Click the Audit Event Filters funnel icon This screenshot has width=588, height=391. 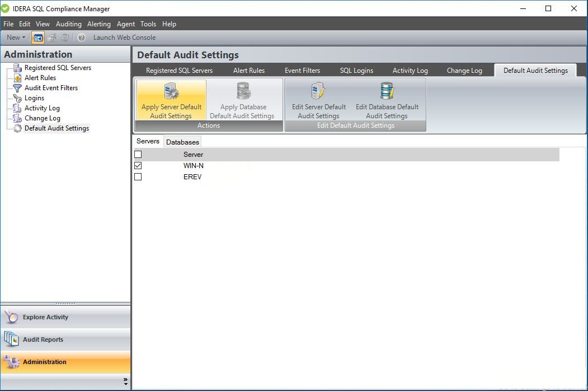17,88
